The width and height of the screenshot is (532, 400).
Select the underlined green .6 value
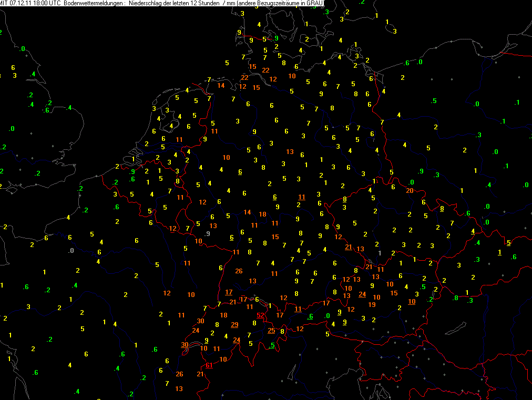pyautogui.click(x=310, y=316)
